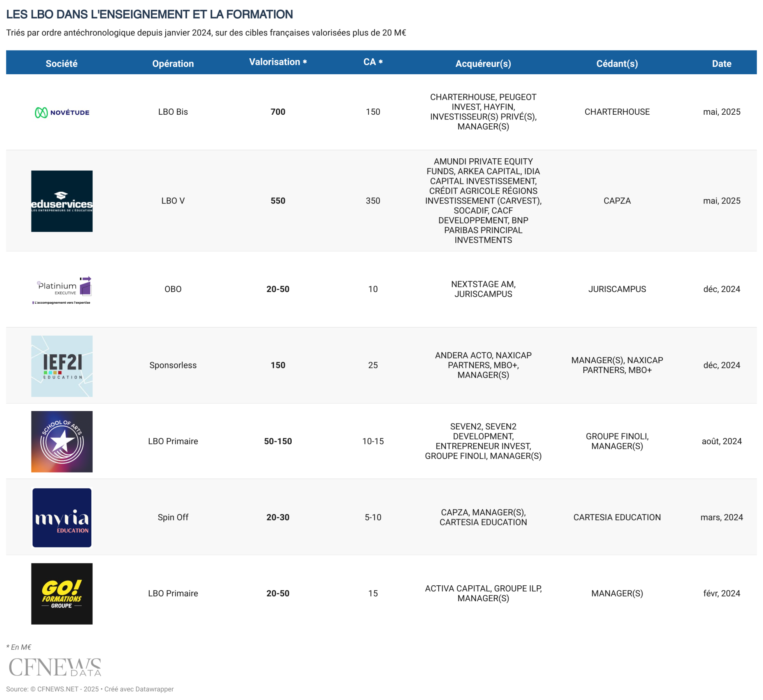Click the valuation value '700'

click(x=278, y=112)
